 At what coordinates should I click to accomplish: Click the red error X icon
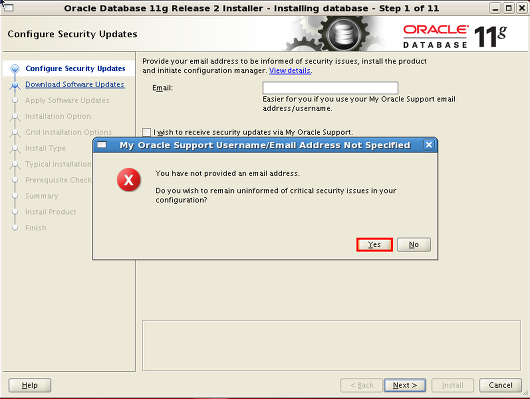coord(129,180)
